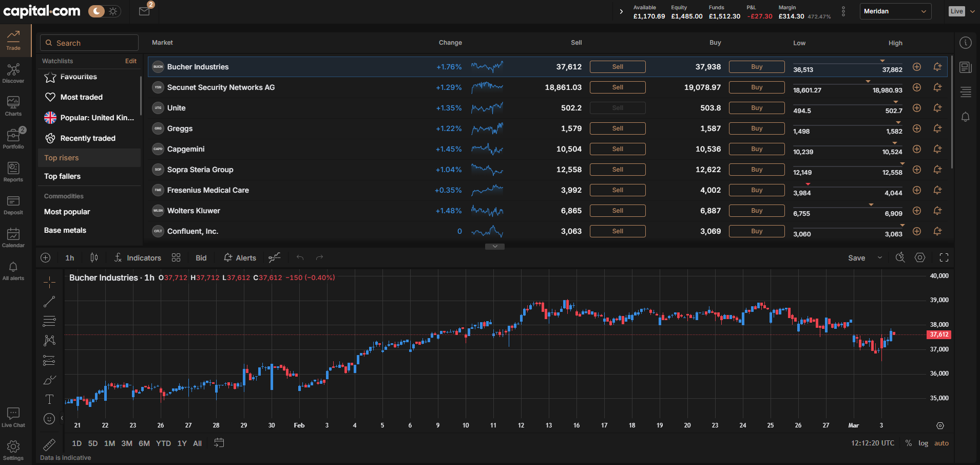Expand the Save options chevron
This screenshot has width=980, height=465.
pyautogui.click(x=879, y=257)
